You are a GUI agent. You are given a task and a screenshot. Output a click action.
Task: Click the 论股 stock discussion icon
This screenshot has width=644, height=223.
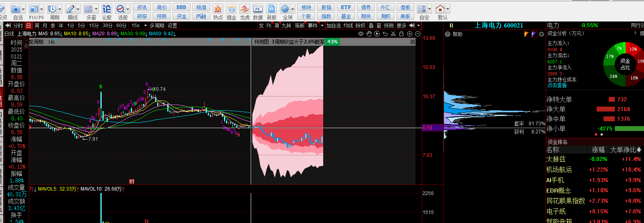pyautogui.click(x=107, y=9)
